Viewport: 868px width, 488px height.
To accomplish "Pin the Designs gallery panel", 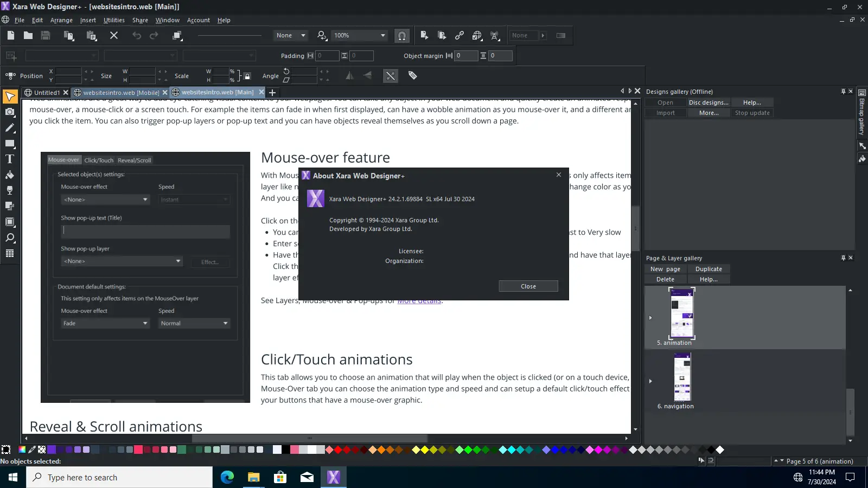I will (843, 92).
